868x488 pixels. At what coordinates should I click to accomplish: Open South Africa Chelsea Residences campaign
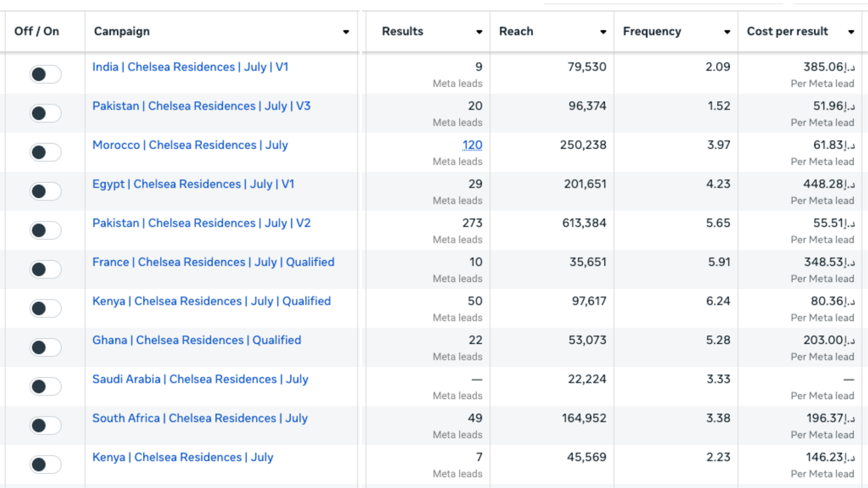pos(200,419)
